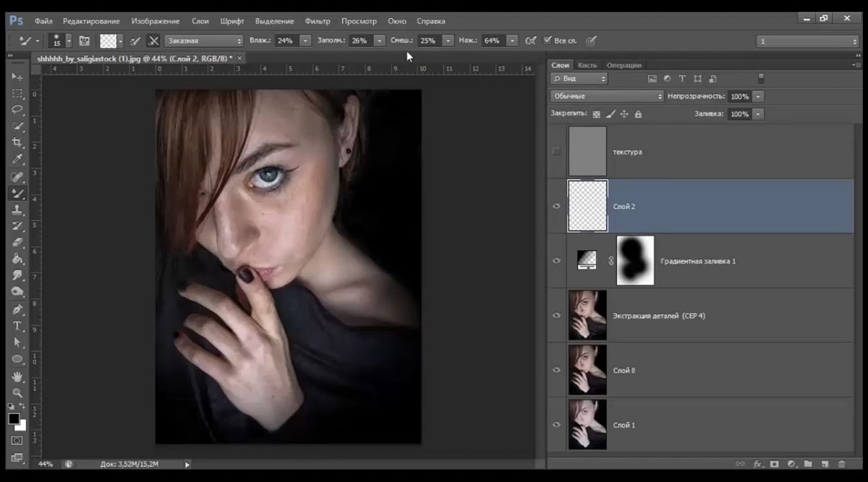
Task: Select the Zoom tool
Action: pyautogui.click(x=17, y=393)
